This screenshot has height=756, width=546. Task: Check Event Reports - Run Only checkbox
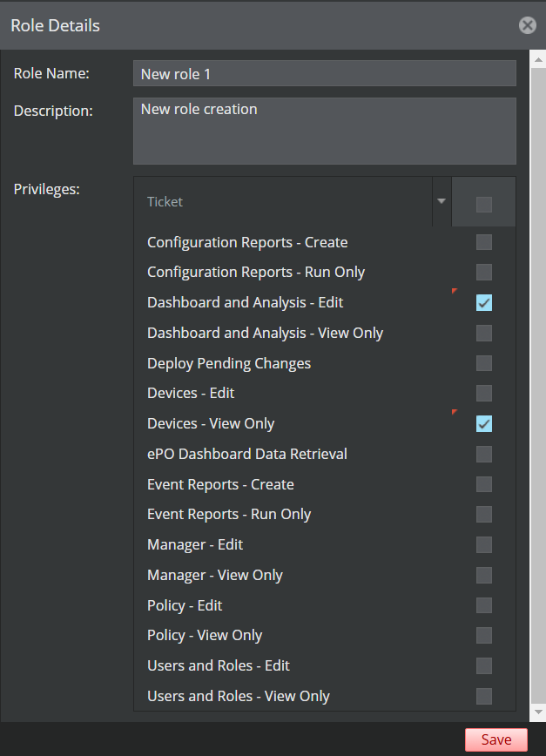point(484,515)
